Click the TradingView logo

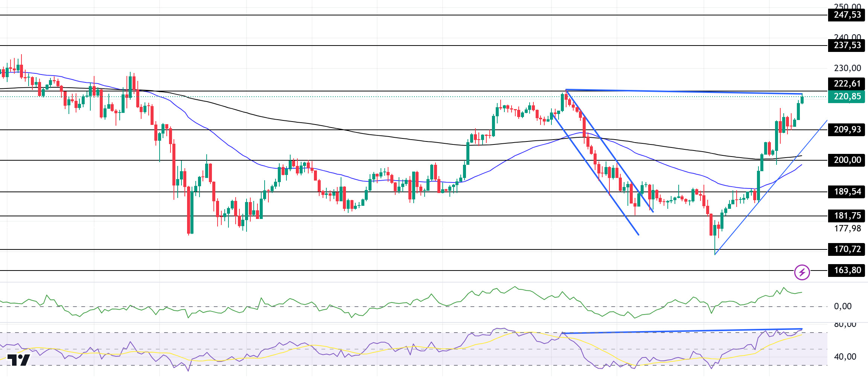[x=19, y=360]
